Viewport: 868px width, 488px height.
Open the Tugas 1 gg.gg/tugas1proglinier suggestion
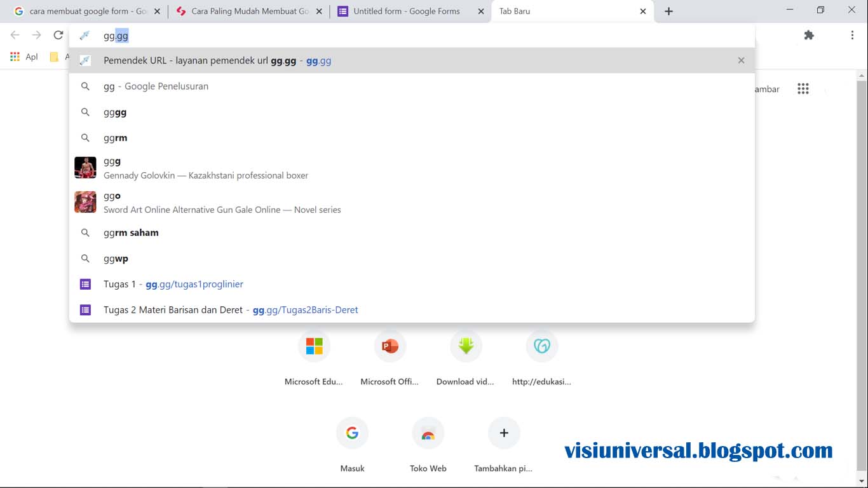(x=173, y=284)
